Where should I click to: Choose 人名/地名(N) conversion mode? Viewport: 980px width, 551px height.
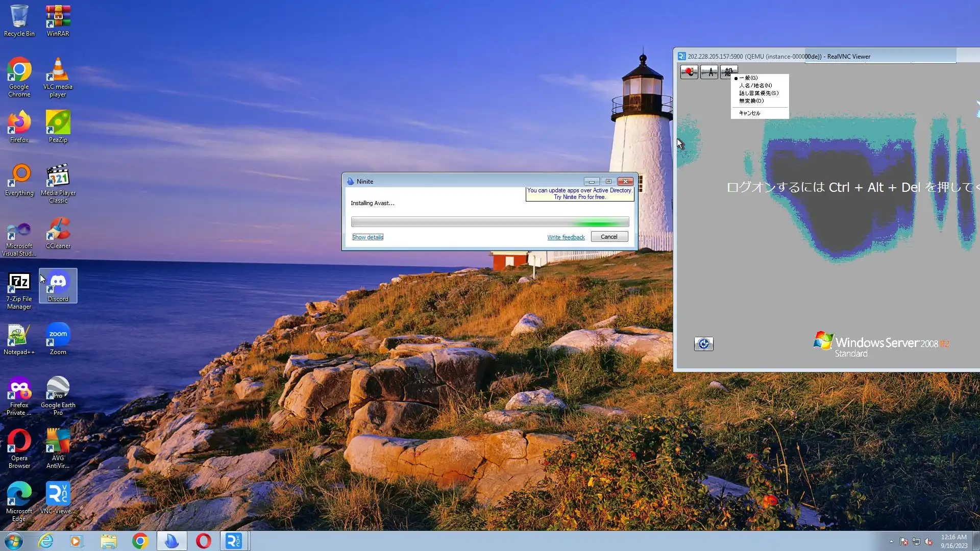click(755, 86)
